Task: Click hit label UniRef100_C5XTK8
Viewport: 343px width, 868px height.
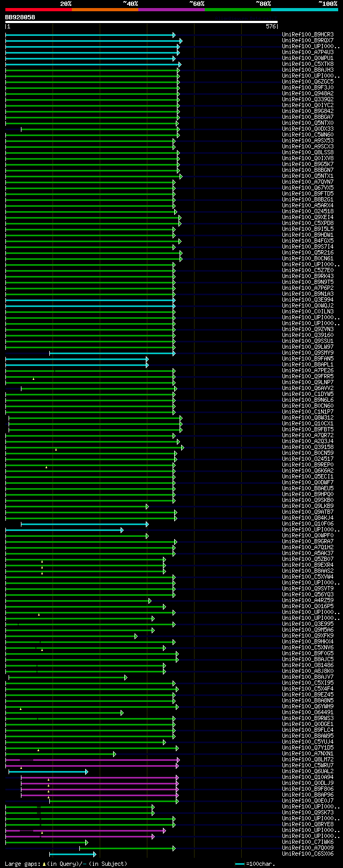Action: (x=308, y=64)
